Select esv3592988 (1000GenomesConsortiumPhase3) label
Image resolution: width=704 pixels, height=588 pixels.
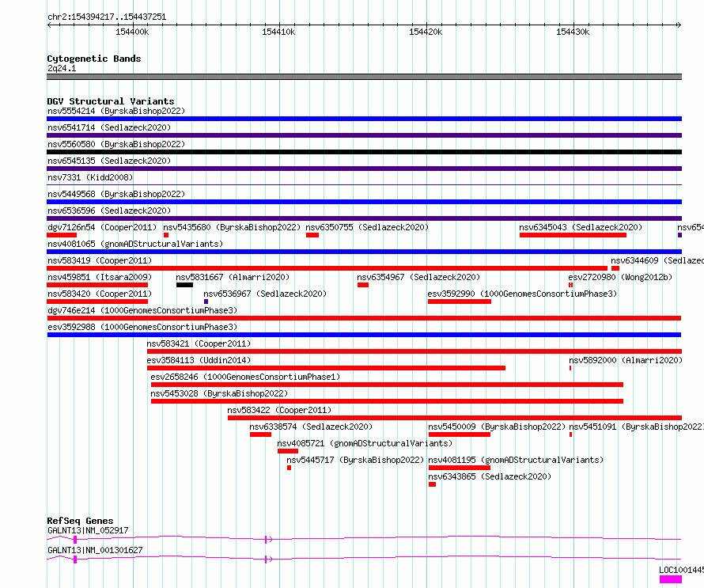pyautogui.click(x=142, y=327)
